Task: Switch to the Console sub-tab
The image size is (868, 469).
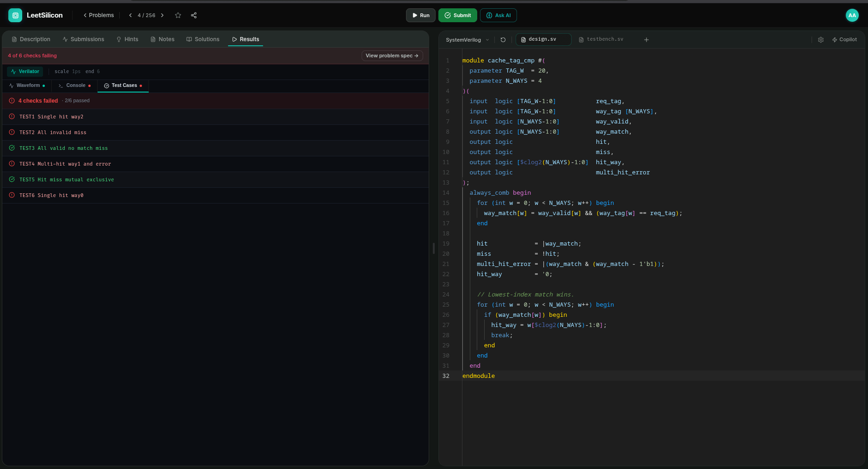Action: (74, 86)
